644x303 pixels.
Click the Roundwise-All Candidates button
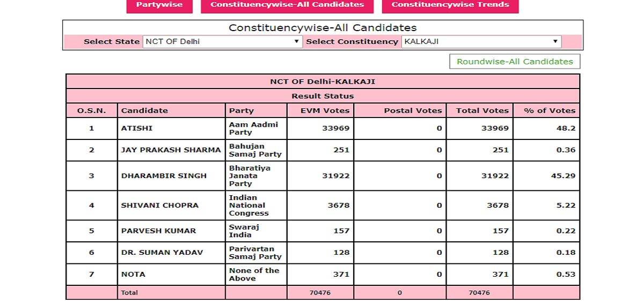[x=515, y=62]
